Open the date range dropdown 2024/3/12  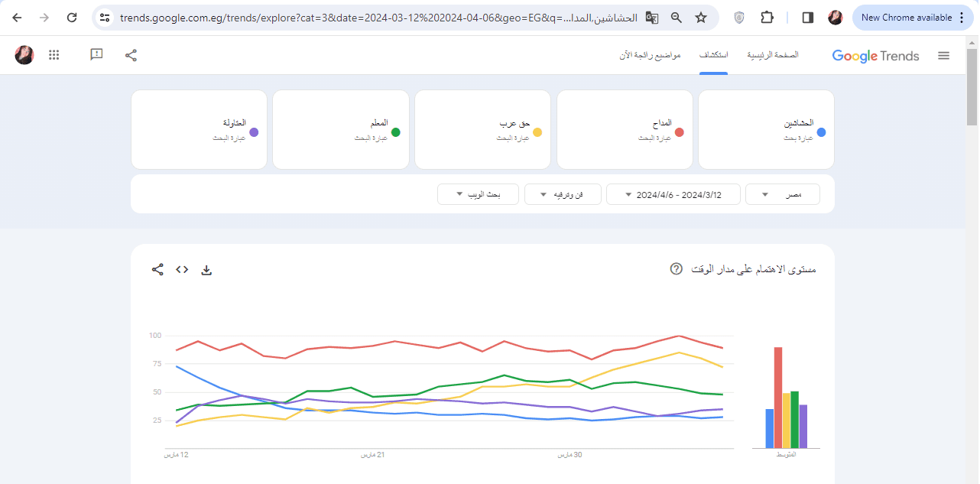[673, 194]
